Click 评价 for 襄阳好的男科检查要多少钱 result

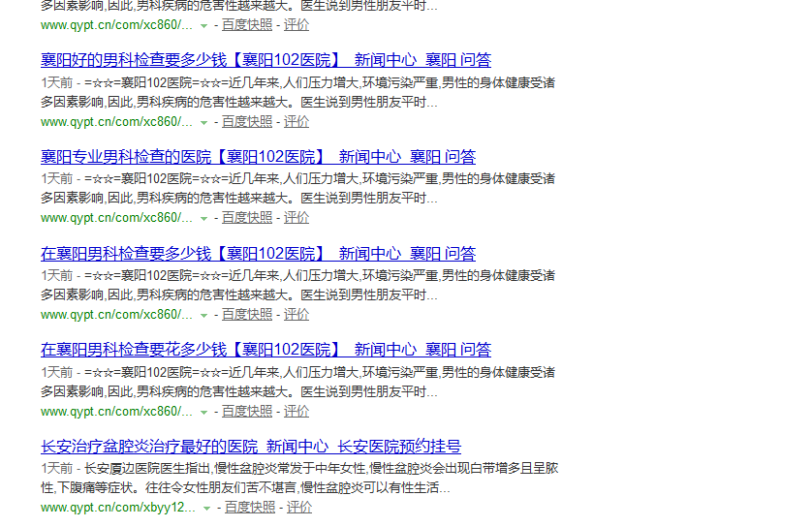point(297,122)
